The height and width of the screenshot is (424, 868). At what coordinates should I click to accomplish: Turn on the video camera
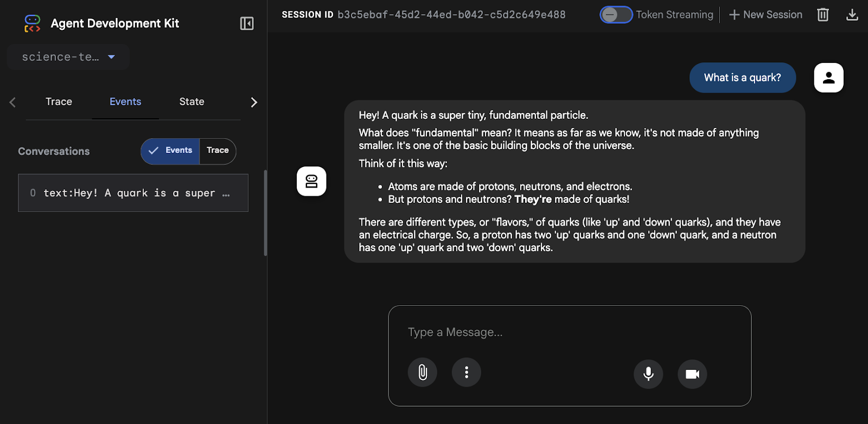click(x=692, y=374)
